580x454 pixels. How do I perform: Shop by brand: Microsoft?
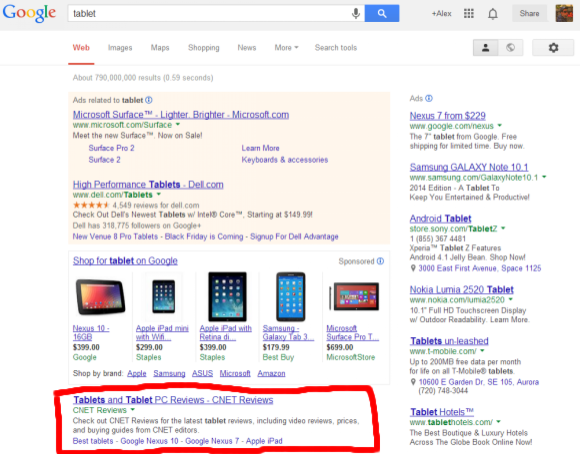pos(235,373)
